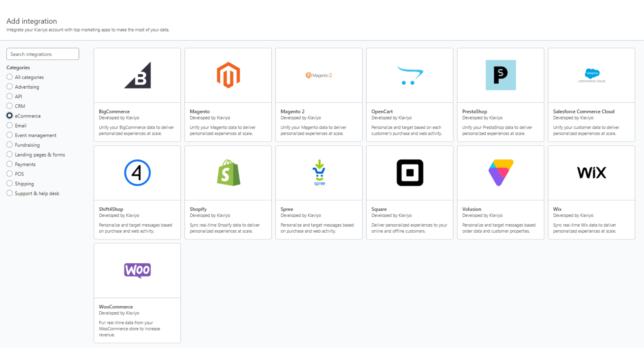This screenshot has height=362, width=644.
Task: Click the black Square logo
Action: pos(410,173)
